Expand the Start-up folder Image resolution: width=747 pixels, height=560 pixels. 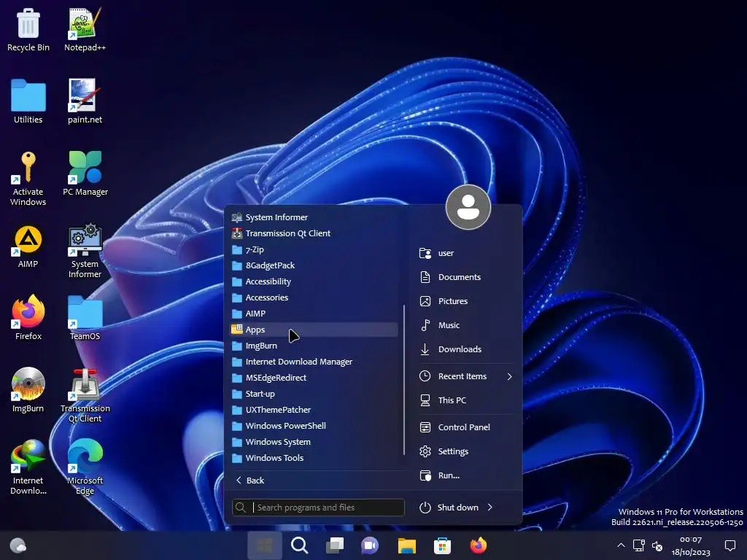314,394
